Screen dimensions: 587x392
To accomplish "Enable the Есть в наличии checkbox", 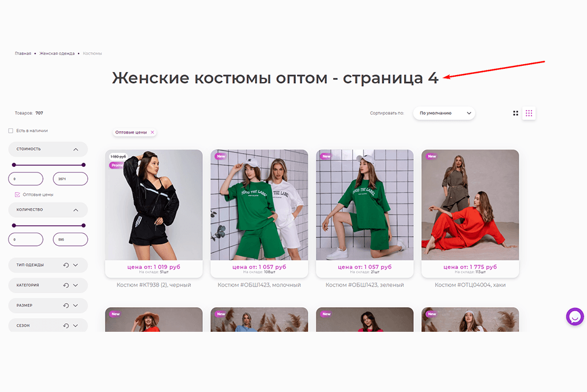I will click(10, 131).
